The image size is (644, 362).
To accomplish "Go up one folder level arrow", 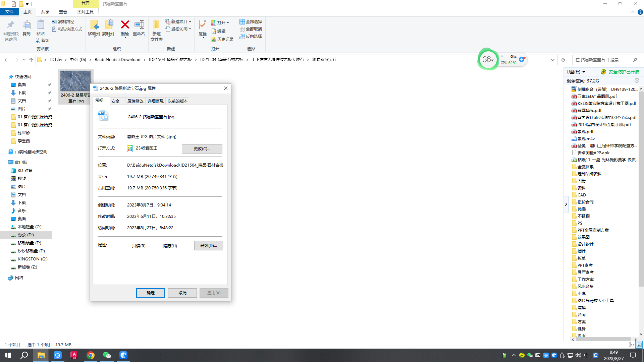I will tap(31, 60).
